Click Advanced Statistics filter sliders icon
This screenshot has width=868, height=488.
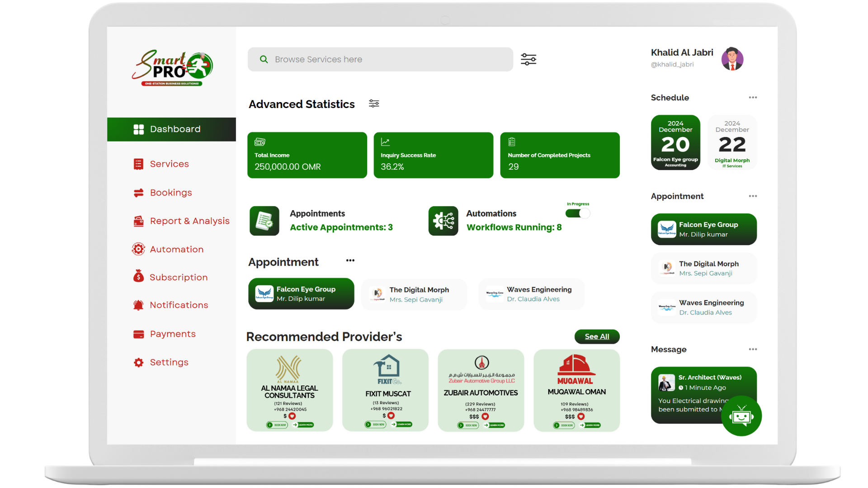point(374,103)
